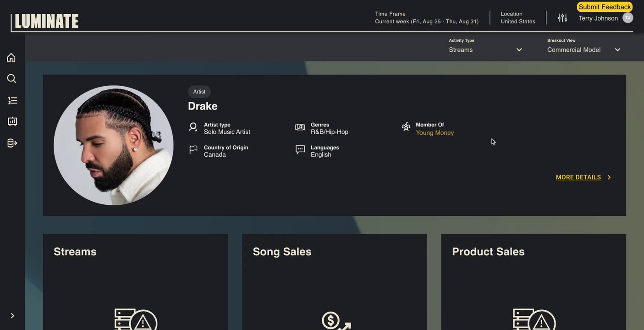Click the Submit Feedback button
644x330 pixels.
tap(605, 7)
